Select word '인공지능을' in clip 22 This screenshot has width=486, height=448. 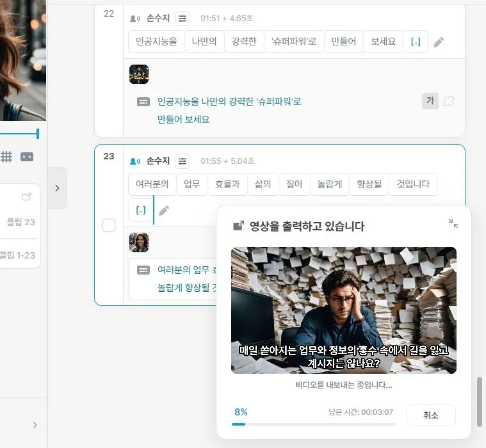(x=156, y=42)
